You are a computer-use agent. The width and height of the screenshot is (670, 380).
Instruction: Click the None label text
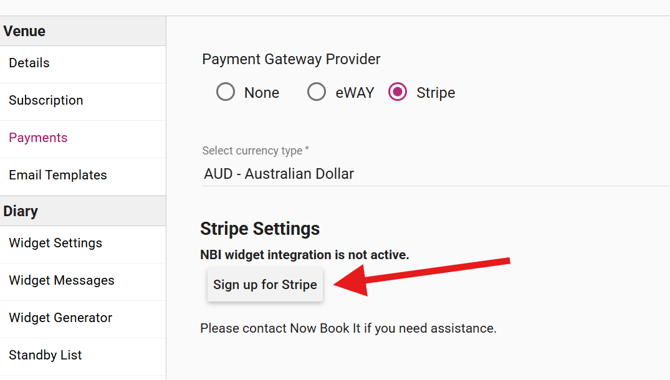pos(262,93)
